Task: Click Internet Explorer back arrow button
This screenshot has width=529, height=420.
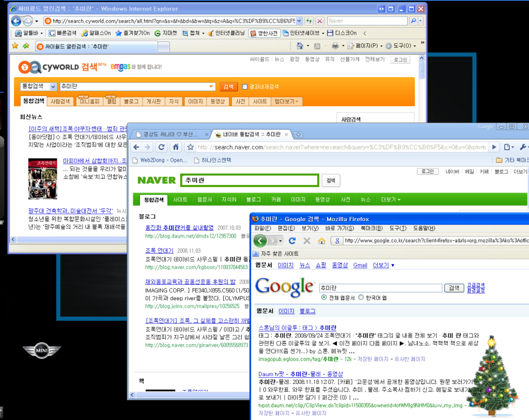Action: (x=16, y=21)
